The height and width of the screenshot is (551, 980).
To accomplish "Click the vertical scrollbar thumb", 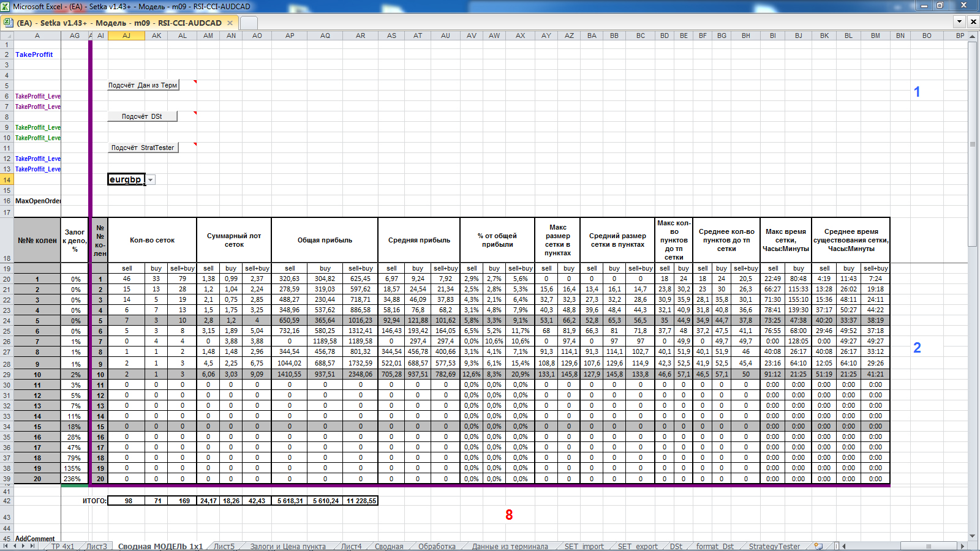I will 973,144.
